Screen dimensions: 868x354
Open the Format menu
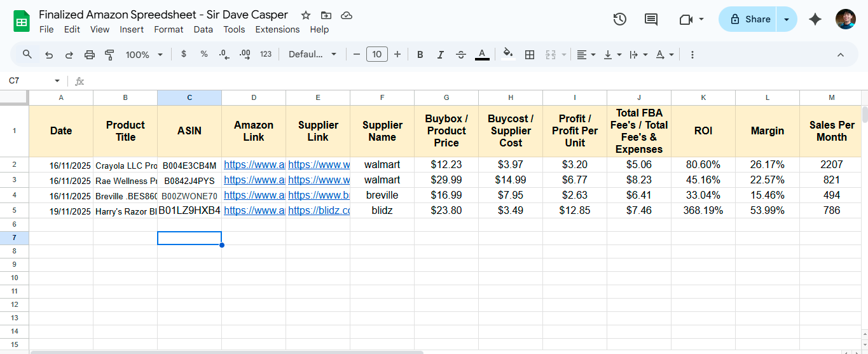coord(169,29)
